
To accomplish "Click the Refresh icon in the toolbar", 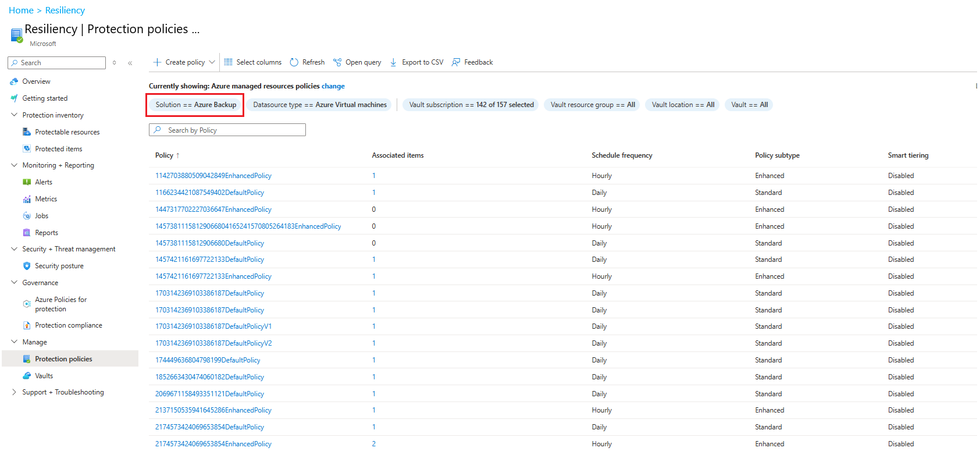I will 294,62.
